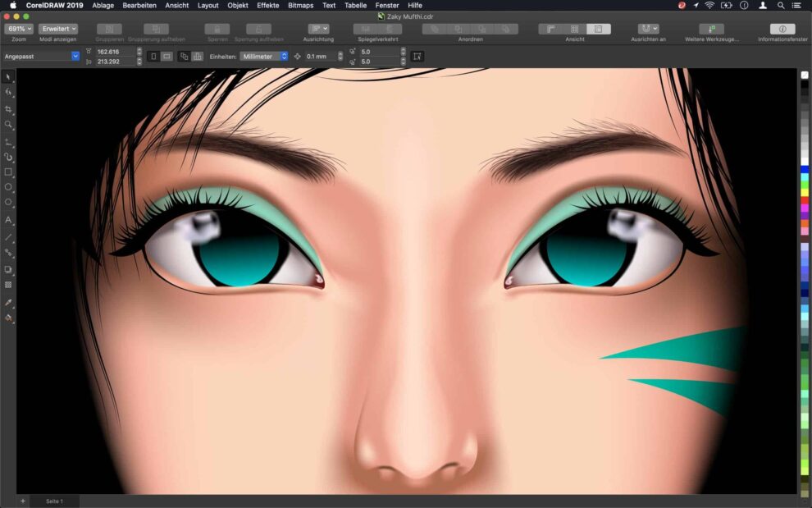
Task: Pick the white swatch atop color palette
Action: [805, 76]
